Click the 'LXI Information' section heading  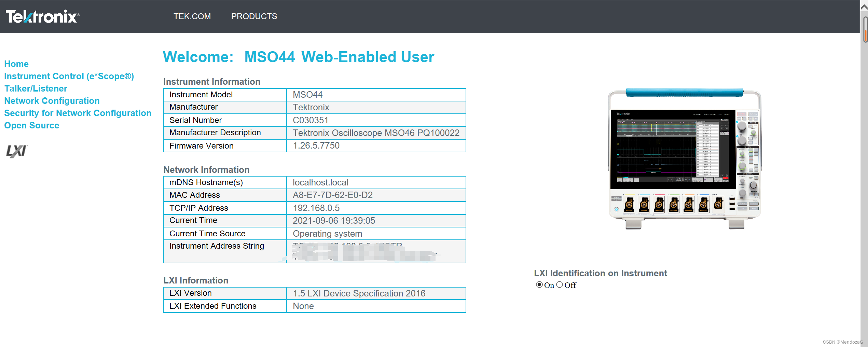(196, 280)
